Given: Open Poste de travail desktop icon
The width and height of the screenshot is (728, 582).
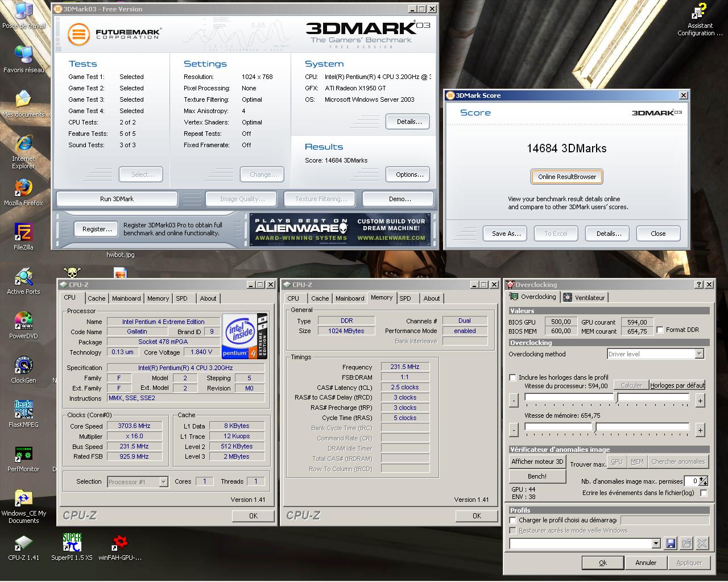Looking at the screenshot, I should (23, 10).
